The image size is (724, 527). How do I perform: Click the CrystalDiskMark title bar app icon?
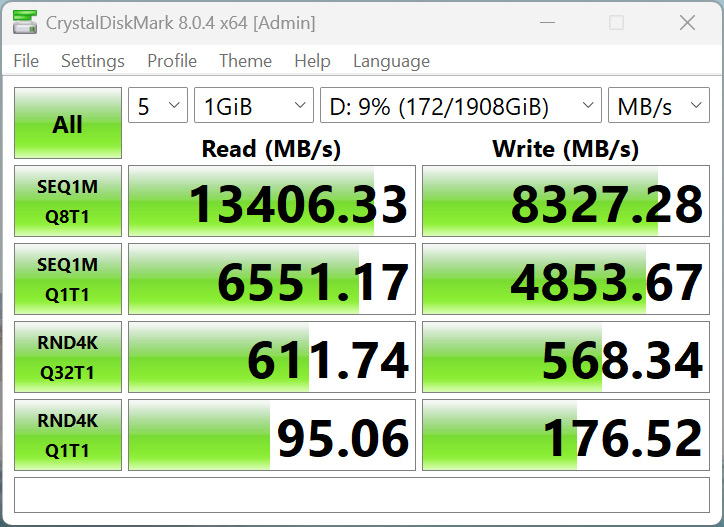[25, 22]
